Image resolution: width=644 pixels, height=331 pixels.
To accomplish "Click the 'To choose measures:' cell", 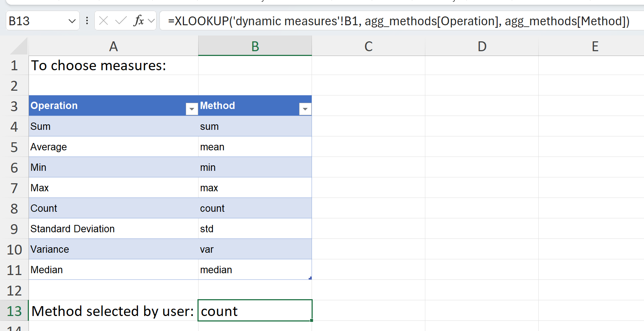I will [99, 66].
